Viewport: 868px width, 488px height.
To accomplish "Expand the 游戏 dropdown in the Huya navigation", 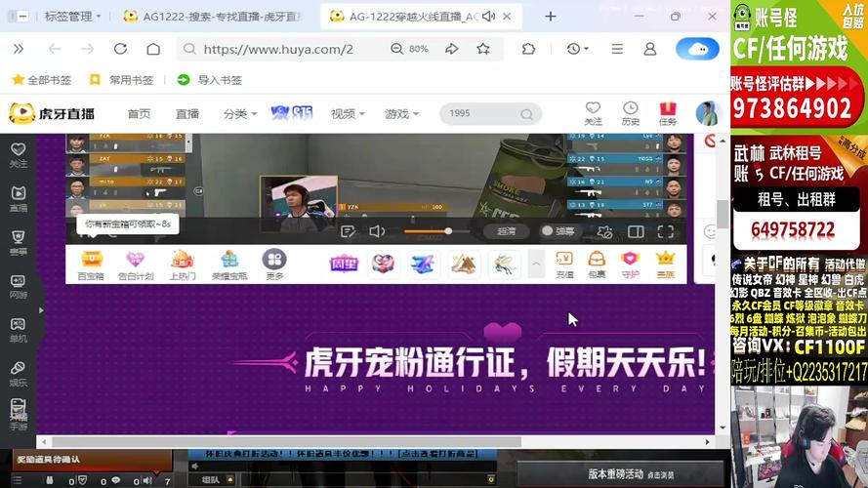I will pyautogui.click(x=402, y=113).
